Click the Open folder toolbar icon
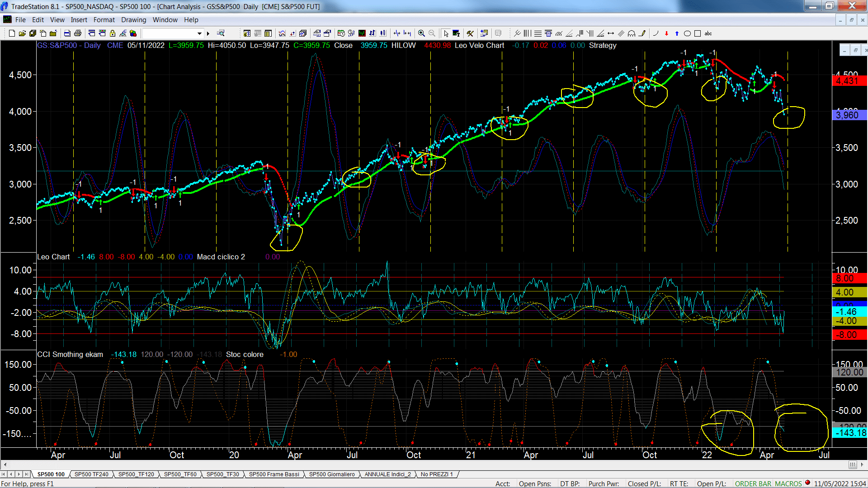The height and width of the screenshot is (488, 868). coord(22,33)
